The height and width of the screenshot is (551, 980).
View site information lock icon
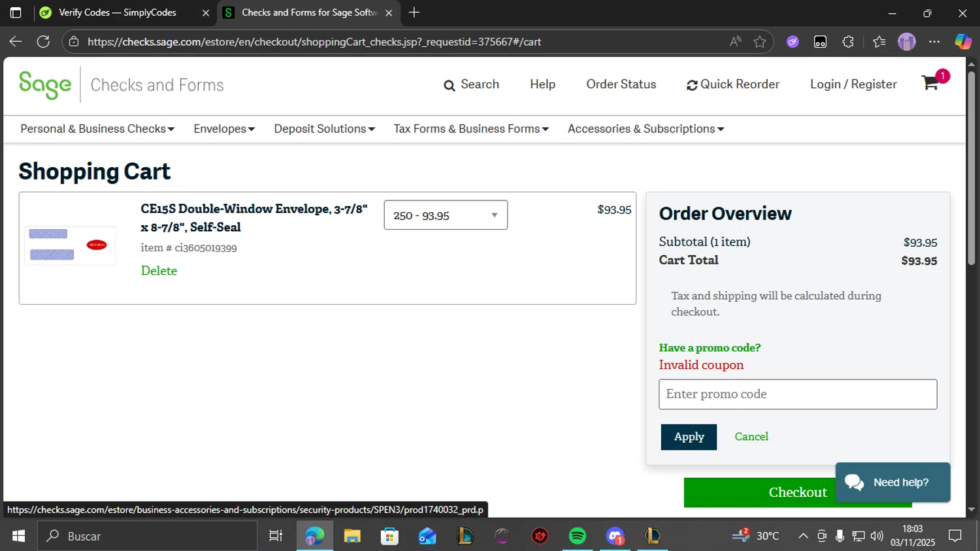[74, 42]
